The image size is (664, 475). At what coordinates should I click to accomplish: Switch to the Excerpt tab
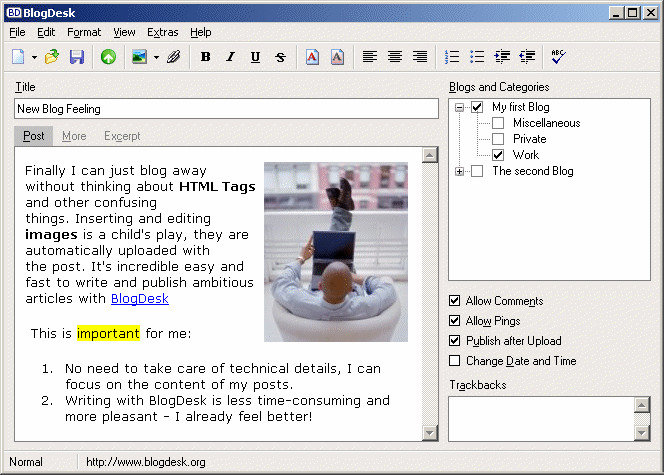[x=122, y=136]
